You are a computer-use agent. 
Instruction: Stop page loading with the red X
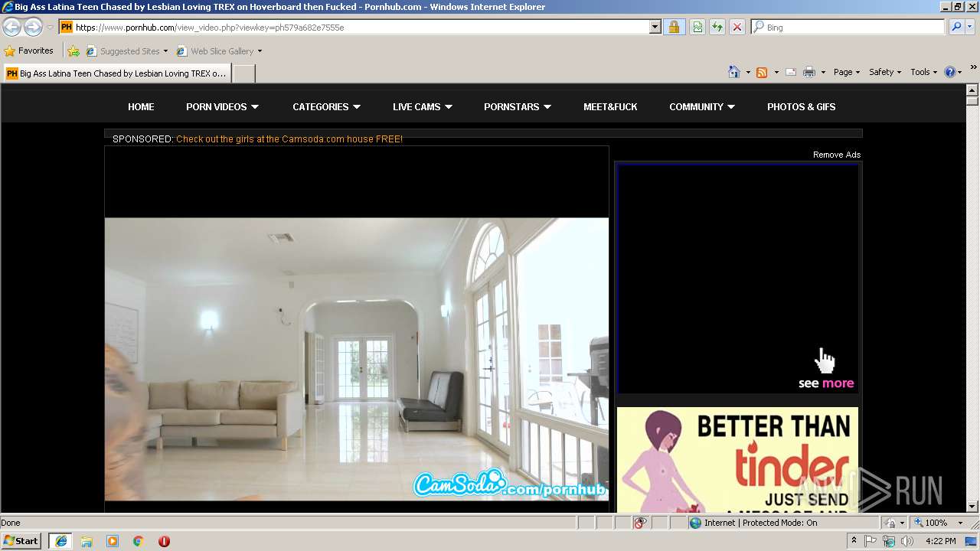(737, 28)
